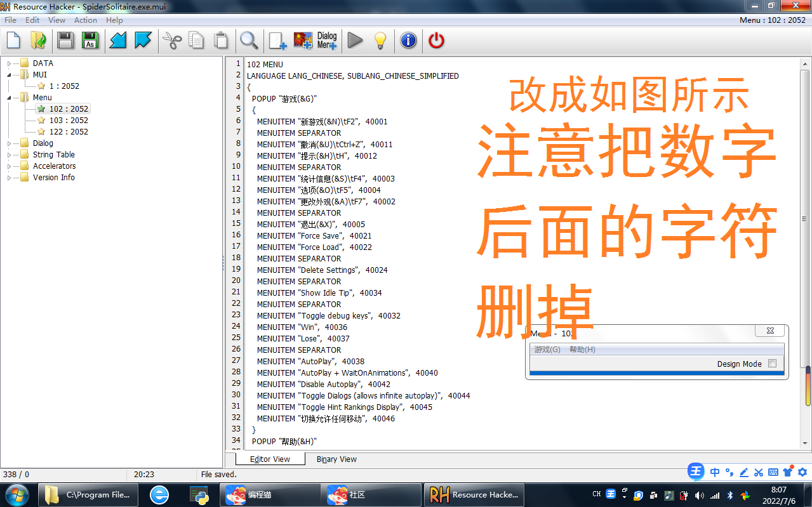Image resolution: width=812 pixels, height=507 pixels.
Task: Add image resource with the flower icon
Action: pos(303,41)
